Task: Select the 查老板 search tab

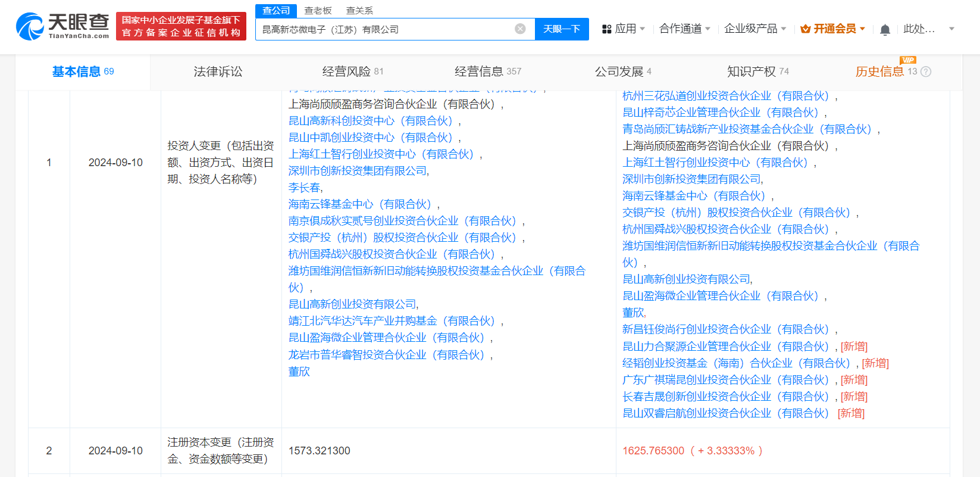Action: tap(318, 11)
